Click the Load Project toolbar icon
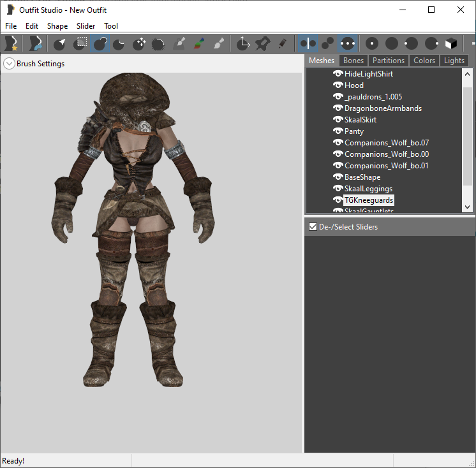The image size is (476, 468). coord(36,44)
